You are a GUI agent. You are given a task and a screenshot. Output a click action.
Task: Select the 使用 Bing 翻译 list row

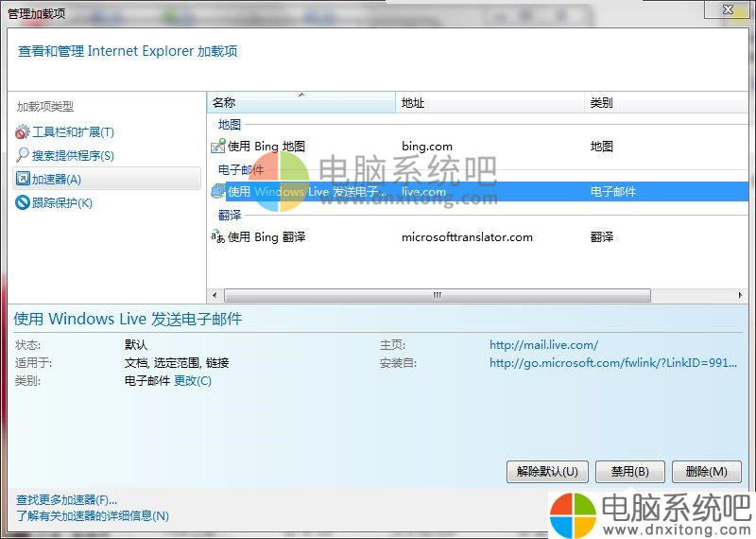coord(267,237)
